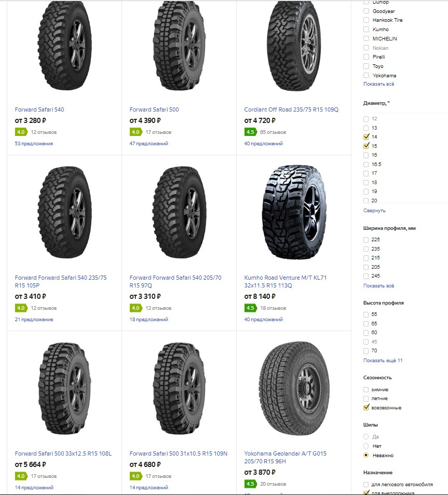
Task: Expand brand list with Показать всё
Action: [378, 84]
